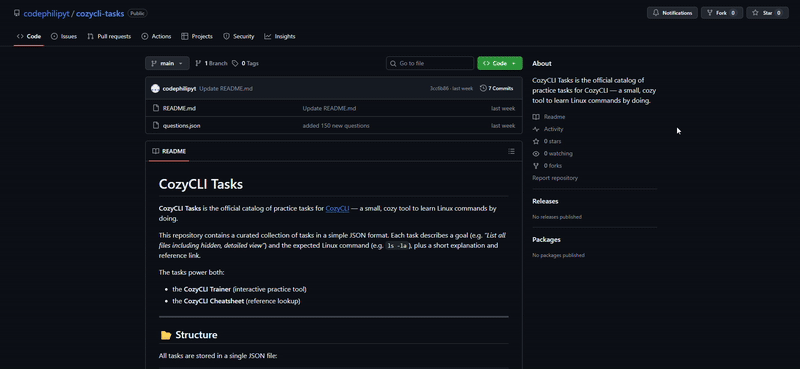Open commit hash 3cc6b86

click(x=438, y=88)
